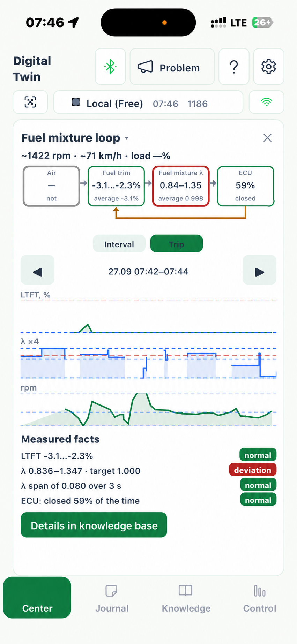Open Details in knowledge base

(x=94, y=525)
